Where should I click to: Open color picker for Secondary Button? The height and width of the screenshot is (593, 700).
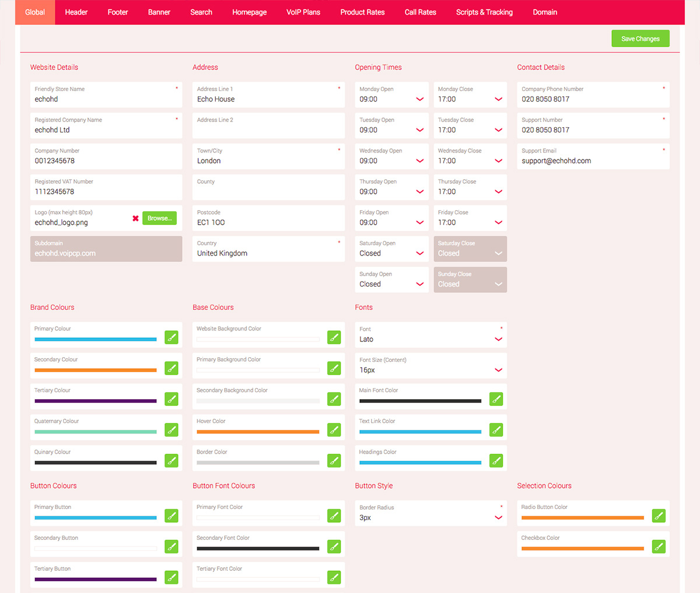(x=171, y=547)
